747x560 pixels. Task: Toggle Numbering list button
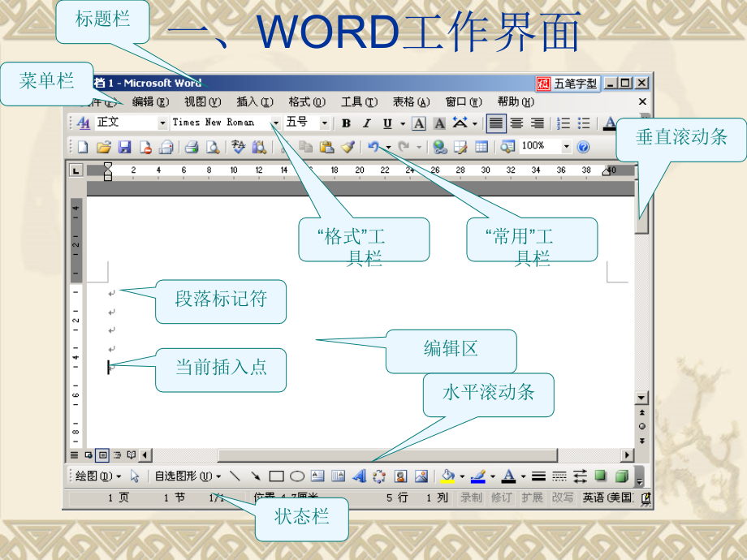click(563, 123)
